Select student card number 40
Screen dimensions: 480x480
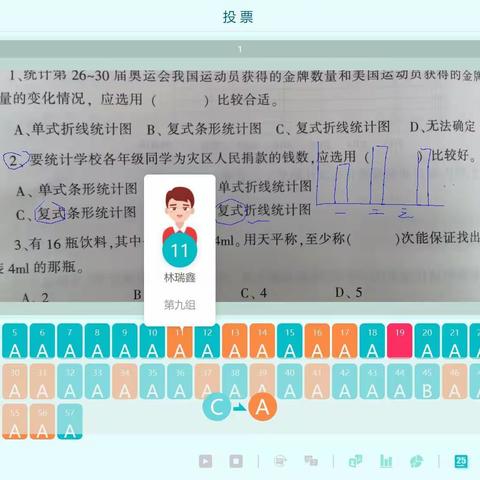tap(290, 381)
